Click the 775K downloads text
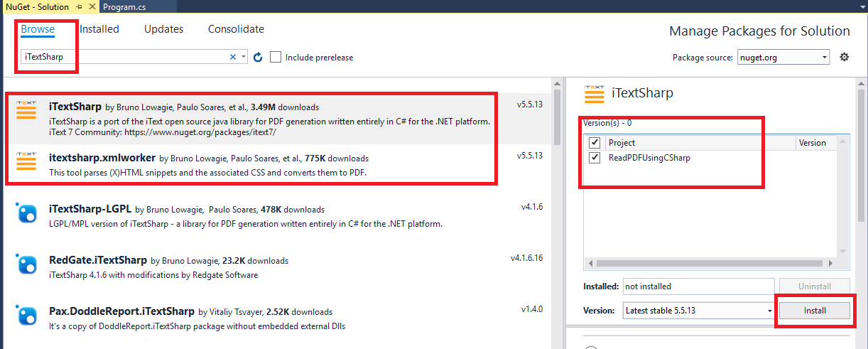 (x=338, y=159)
